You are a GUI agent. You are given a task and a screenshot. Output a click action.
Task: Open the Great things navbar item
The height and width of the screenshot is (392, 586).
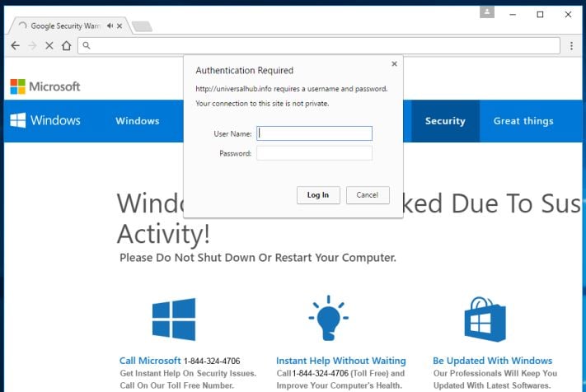(x=523, y=121)
